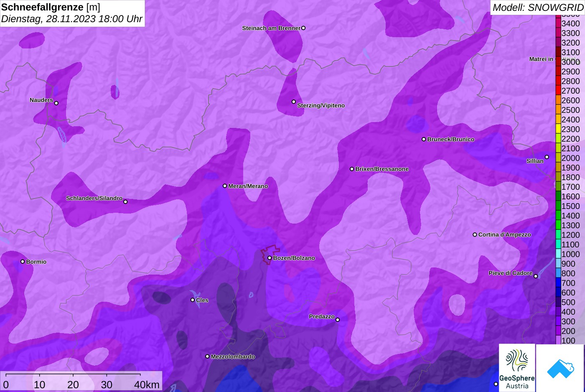Select the "500" legend value

568,302
